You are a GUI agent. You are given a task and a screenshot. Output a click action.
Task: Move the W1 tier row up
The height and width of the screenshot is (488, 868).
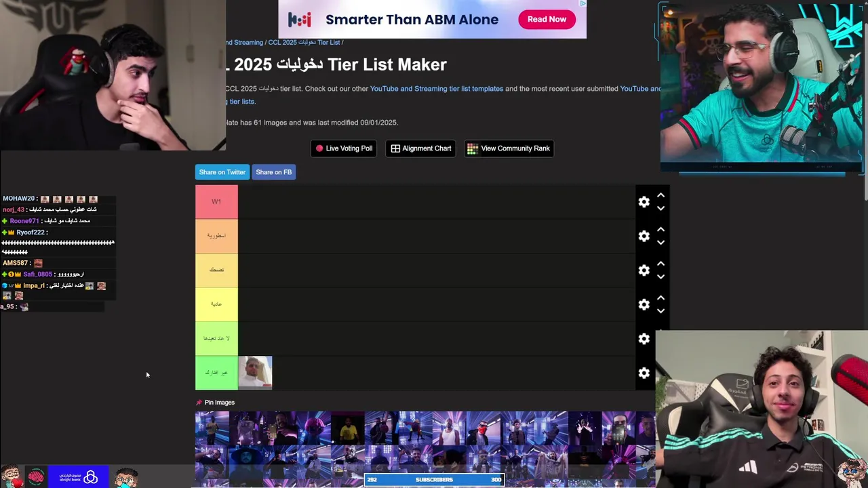[x=660, y=195]
